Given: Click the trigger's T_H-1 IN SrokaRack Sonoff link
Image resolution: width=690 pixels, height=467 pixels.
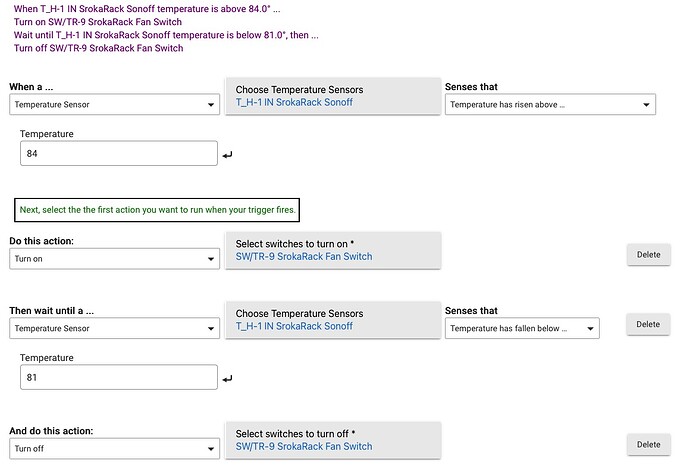Looking at the screenshot, I should 294,102.
